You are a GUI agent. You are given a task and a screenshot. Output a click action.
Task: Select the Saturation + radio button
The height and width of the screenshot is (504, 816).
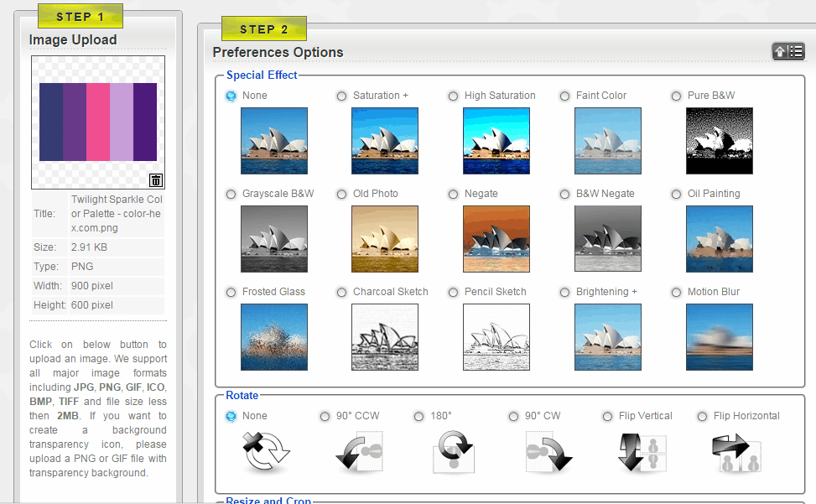341,96
